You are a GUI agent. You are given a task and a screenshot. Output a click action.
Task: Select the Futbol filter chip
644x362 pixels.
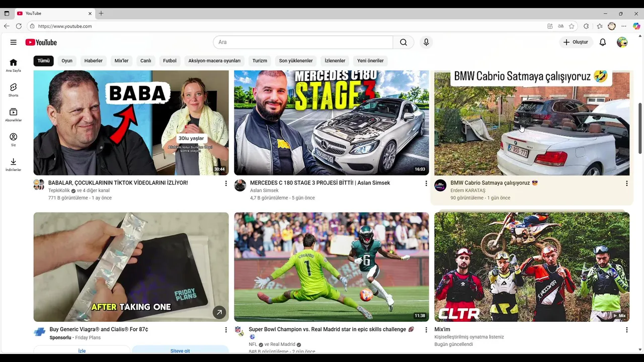[x=170, y=61]
